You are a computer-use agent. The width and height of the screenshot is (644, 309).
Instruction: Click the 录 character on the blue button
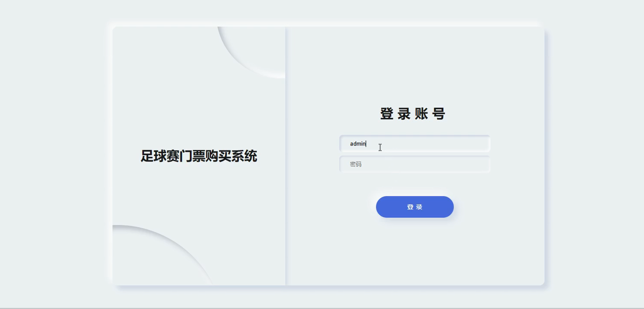pos(419,207)
